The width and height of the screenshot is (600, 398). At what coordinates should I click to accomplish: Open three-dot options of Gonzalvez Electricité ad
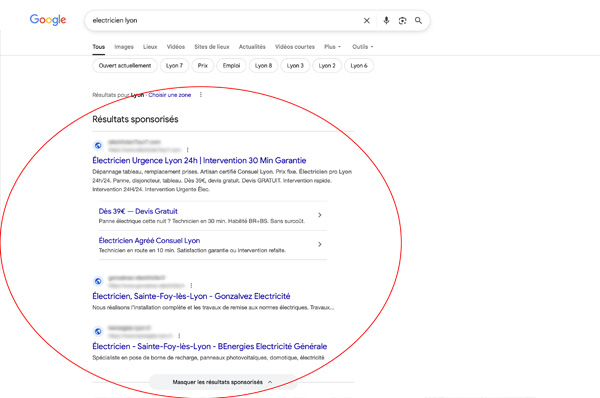[191, 285]
